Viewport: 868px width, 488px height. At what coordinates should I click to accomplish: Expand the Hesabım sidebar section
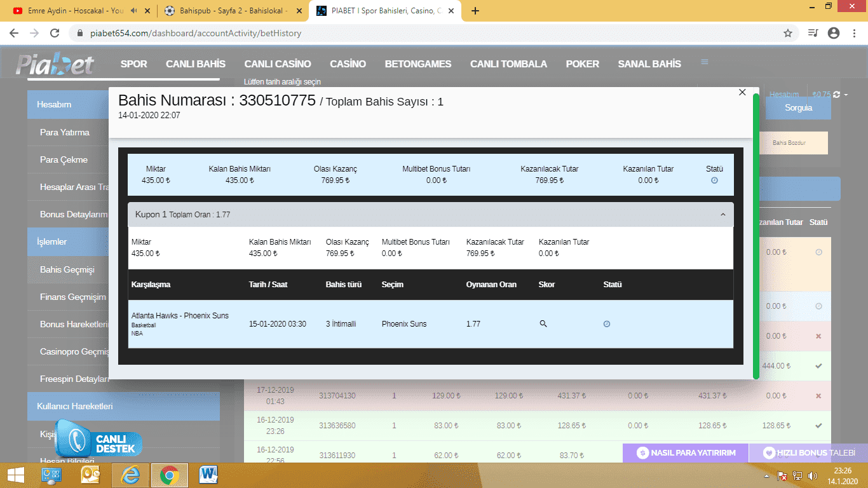pyautogui.click(x=68, y=104)
